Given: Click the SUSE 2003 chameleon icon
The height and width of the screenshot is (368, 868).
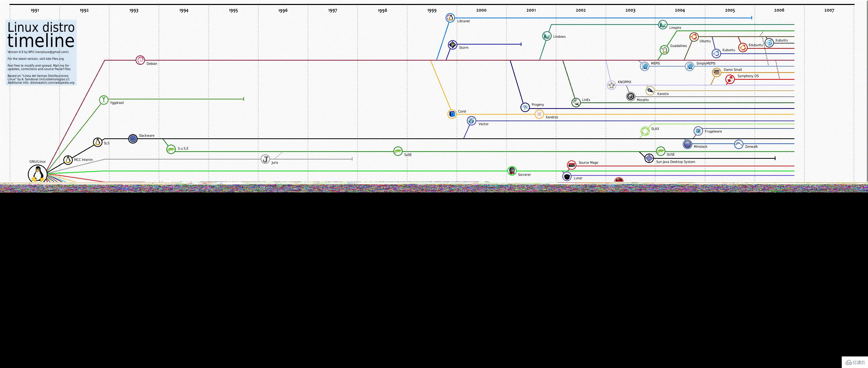Looking at the screenshot, I should [x=661, y=151].
